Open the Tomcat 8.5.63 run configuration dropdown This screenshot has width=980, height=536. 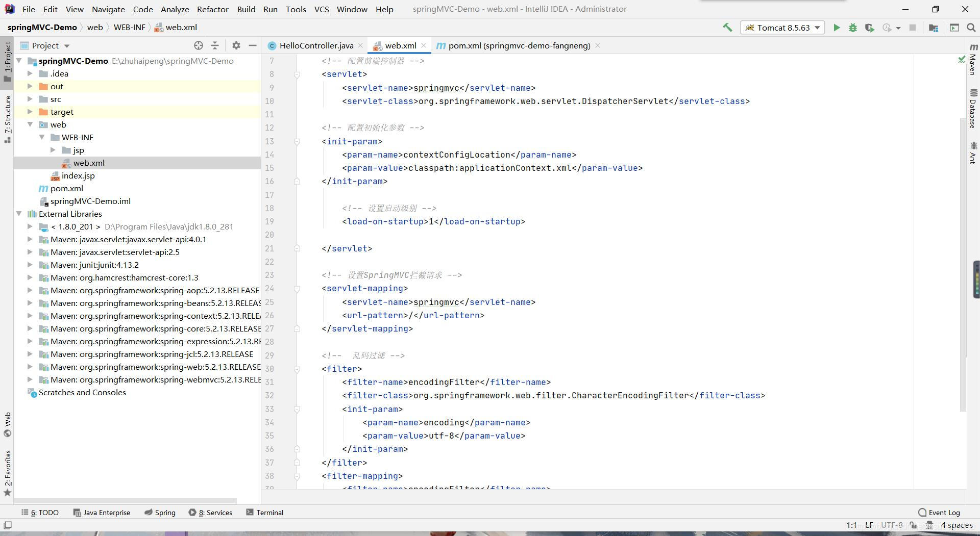782,28
